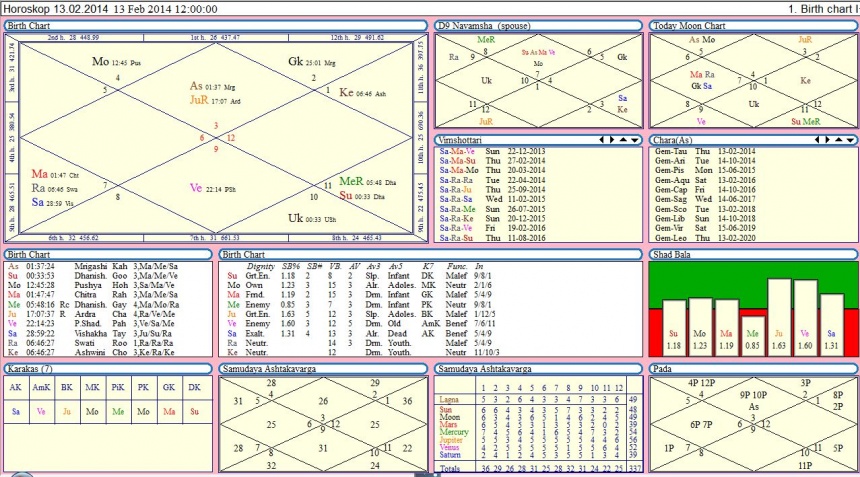Select the Sa cell under AK in Karakas
This screenshot has height=477, width=860.
15,411
